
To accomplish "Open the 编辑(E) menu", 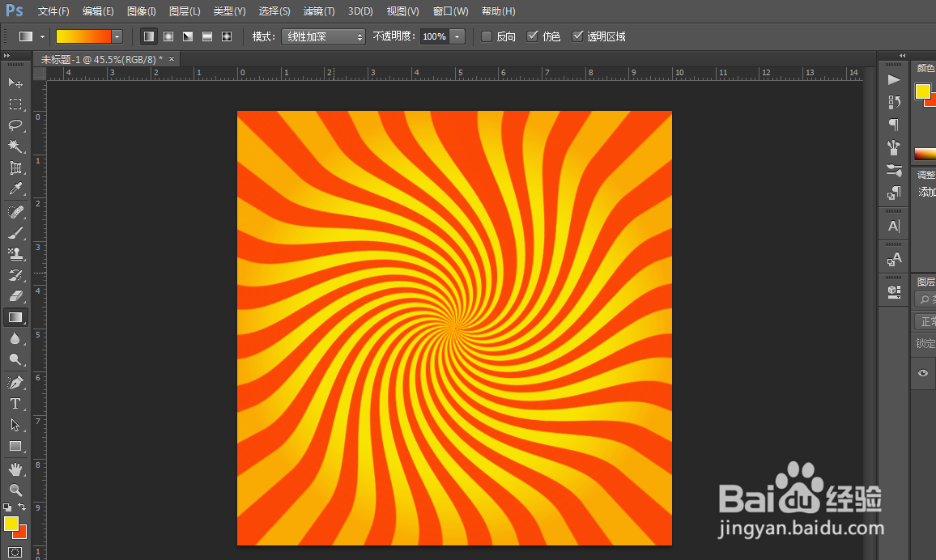I will point(98,11).
